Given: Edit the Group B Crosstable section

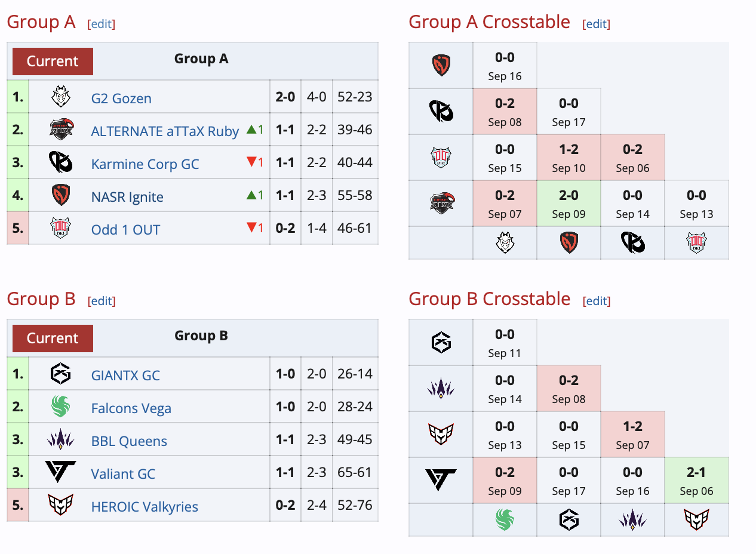Looking at the screenshot, I should click(x=596, y=301).
